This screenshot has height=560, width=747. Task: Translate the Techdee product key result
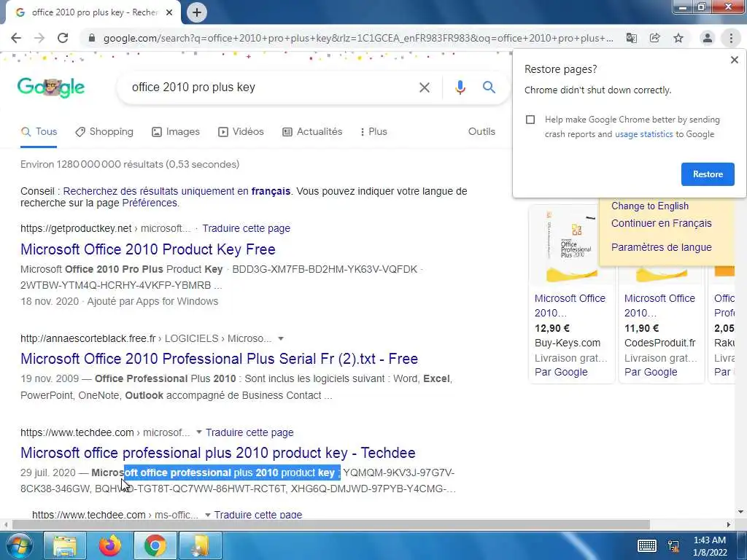[249, 433]
